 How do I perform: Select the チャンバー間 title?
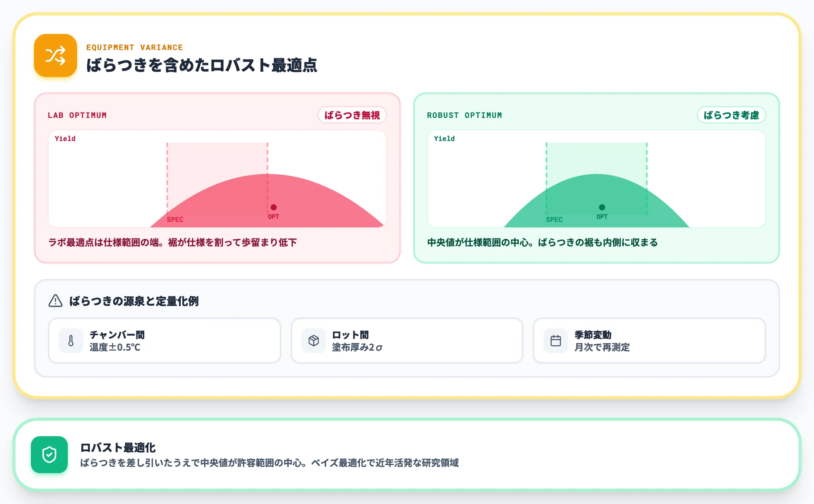117,335
